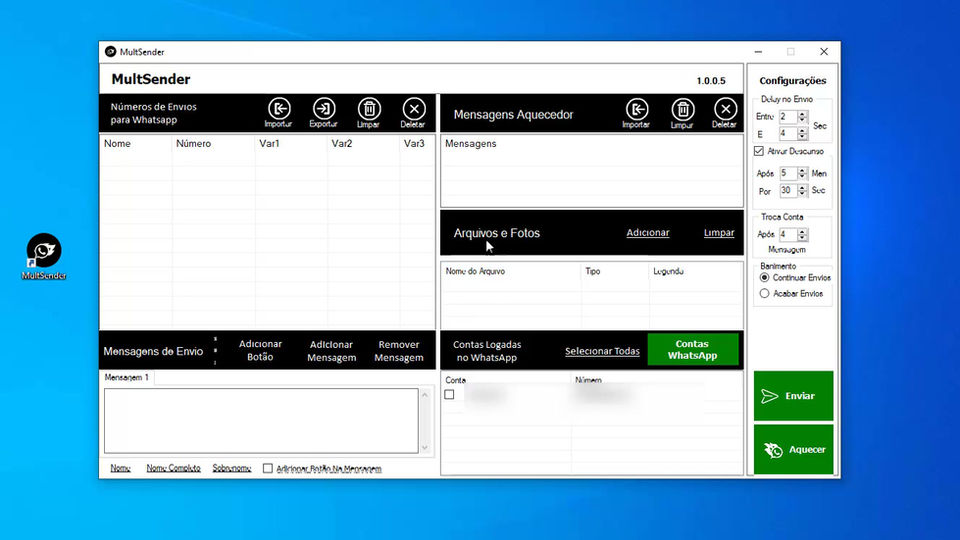Image resolution: width=960 pixels, height=540 pixels.
Task: Import numbers list for Whatsapp sends
Action: pyautogui.click(x=279, y=113)
